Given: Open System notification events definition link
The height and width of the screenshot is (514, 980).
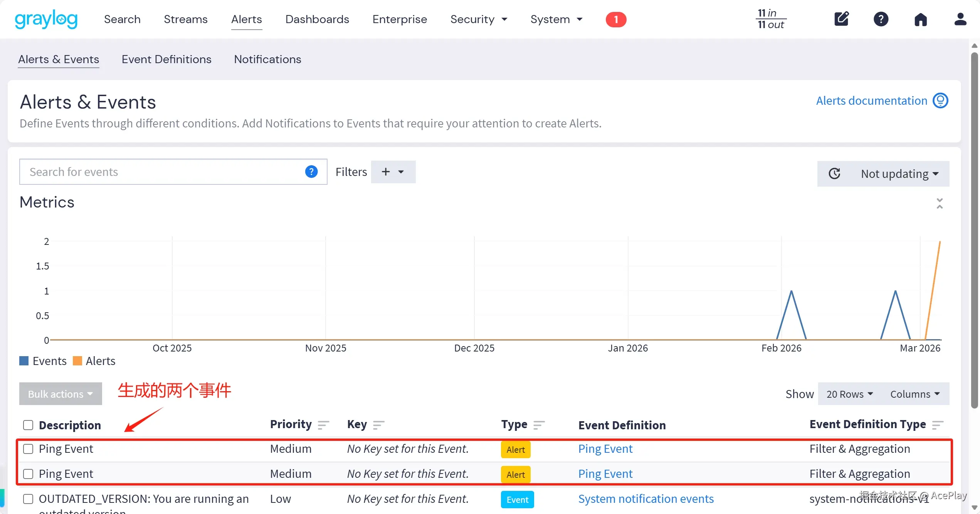Looking at the screenshot, I should coord(646,499).
